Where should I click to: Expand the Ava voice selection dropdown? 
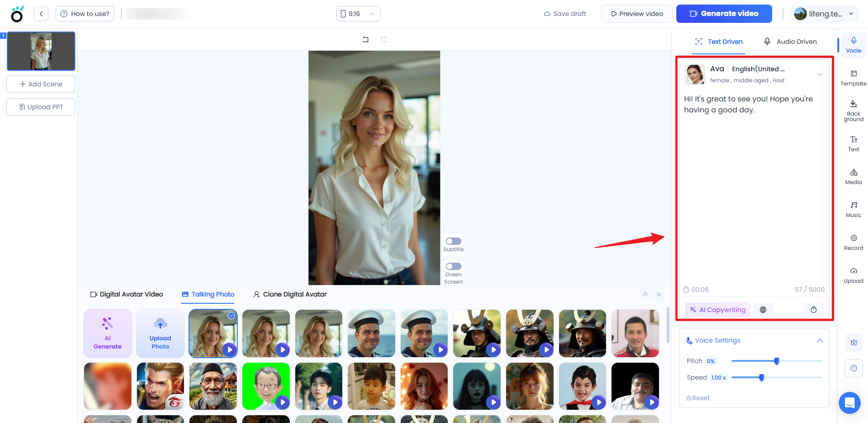click(819, 74)
